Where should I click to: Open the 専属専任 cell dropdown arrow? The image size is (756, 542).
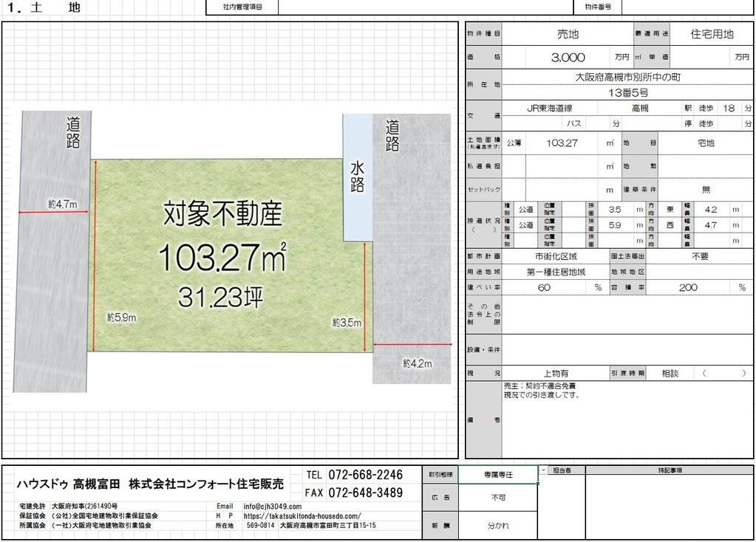click(x=543, y=470)
